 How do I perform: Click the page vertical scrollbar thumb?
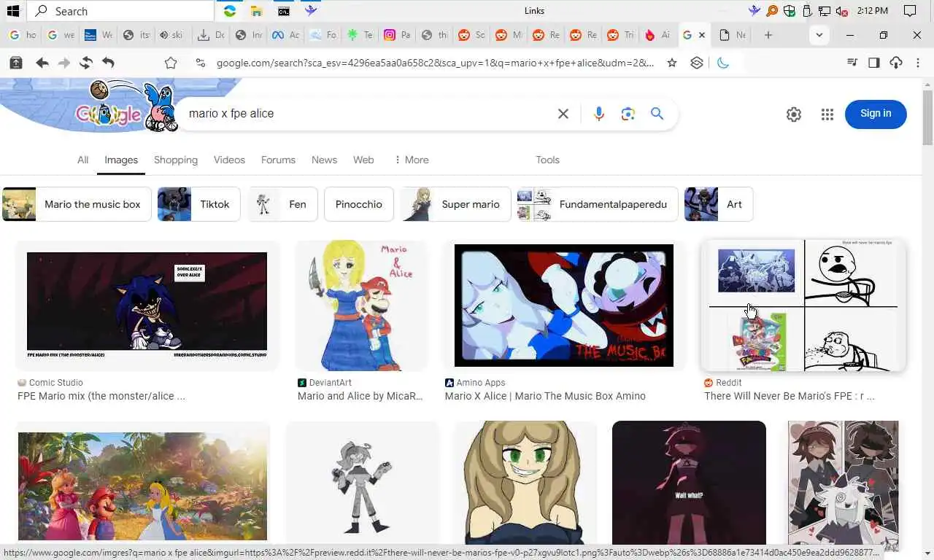(927, 118)
